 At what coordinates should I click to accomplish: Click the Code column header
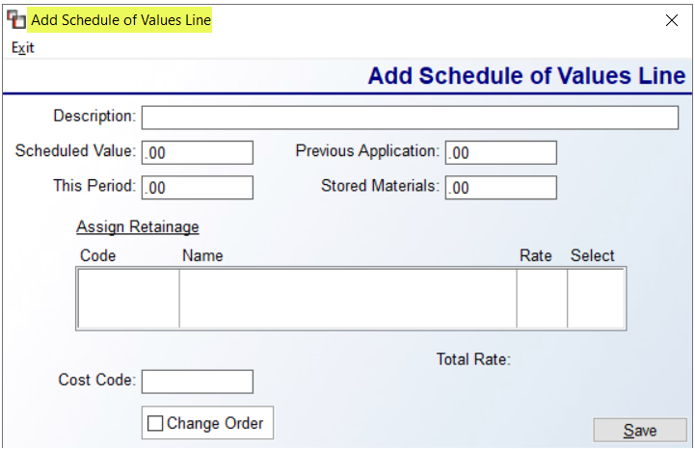pos(98,256)
